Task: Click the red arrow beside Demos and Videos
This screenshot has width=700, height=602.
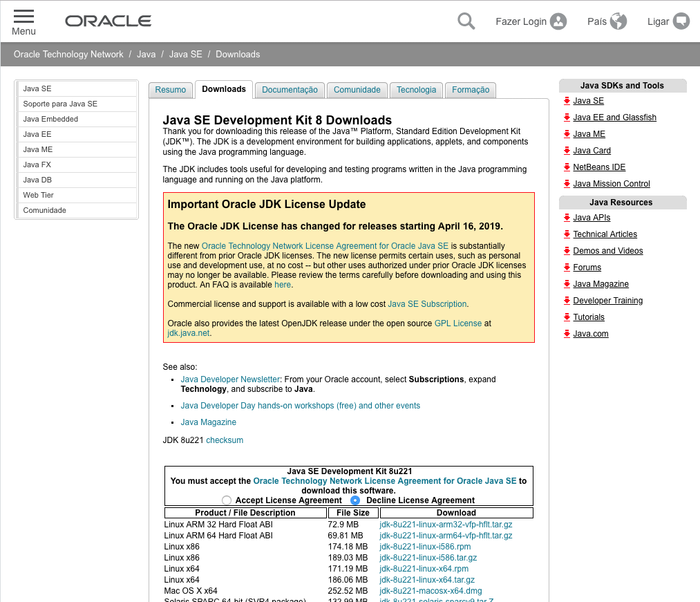Action: (x=567, y=250)
